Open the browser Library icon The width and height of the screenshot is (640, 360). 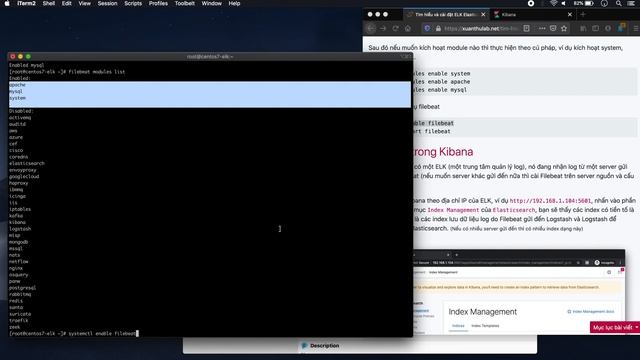[583, 28]
